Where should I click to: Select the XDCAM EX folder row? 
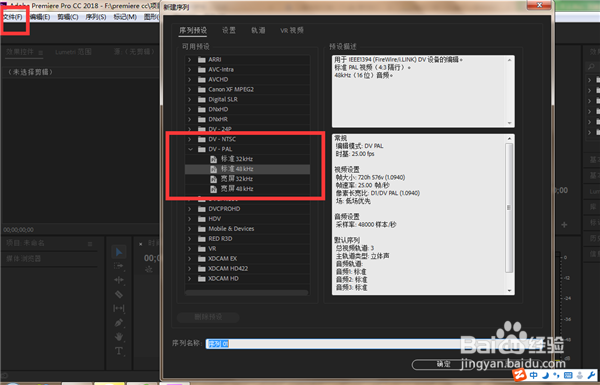pyautogui.click(x=247, y=258)
